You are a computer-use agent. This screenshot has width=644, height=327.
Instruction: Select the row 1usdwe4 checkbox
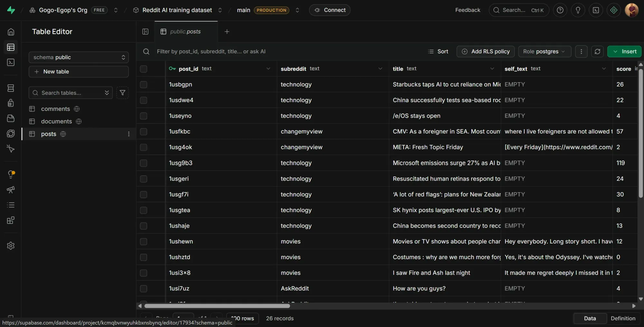pos(144,100)
